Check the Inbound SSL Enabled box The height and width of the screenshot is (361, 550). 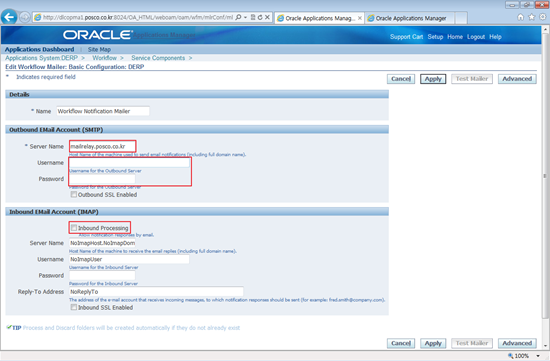pos(74,307)
